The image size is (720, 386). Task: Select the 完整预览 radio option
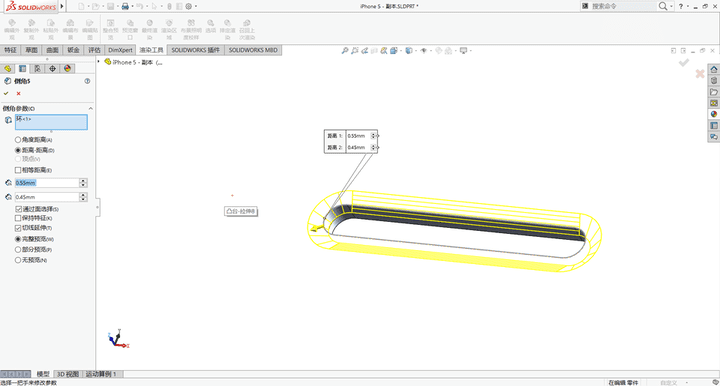[18, 239]
